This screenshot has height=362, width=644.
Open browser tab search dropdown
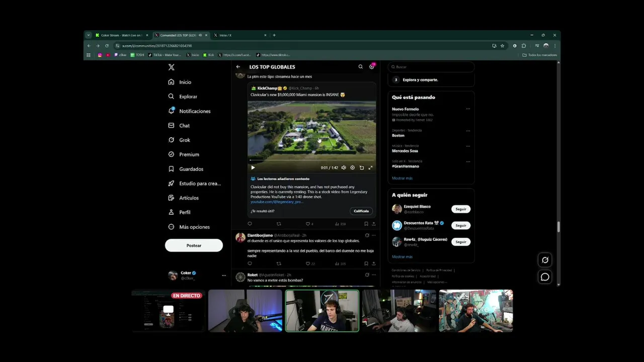pyautogui.click(x=89, y=35)
